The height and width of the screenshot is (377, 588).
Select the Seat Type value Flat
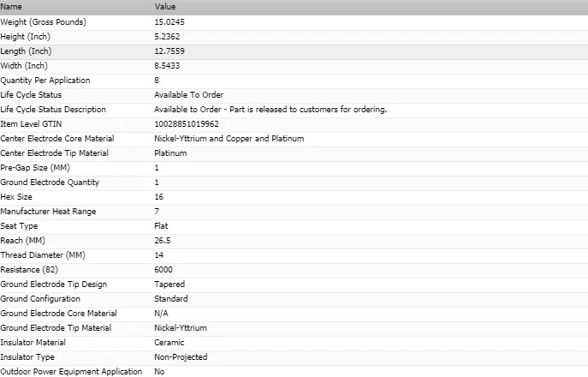161,226
